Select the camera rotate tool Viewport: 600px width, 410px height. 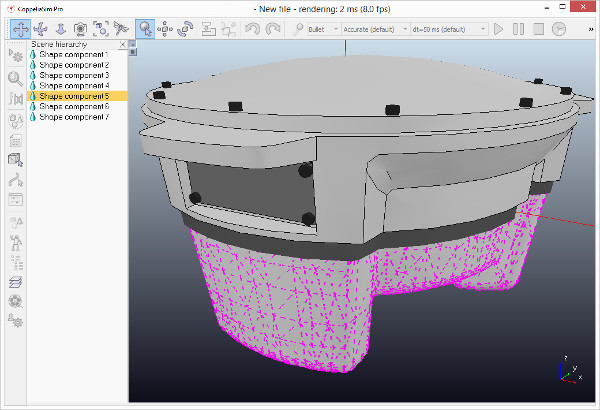click(x=41, y=29)
